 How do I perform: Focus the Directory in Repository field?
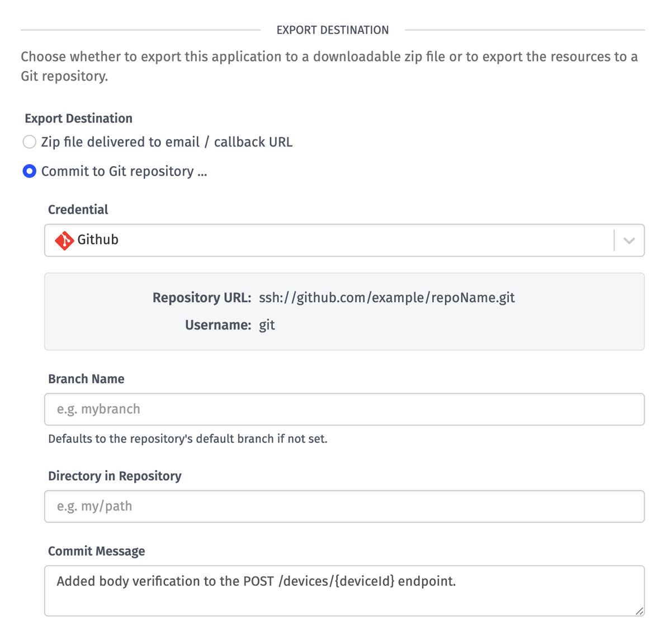point(344,506)
